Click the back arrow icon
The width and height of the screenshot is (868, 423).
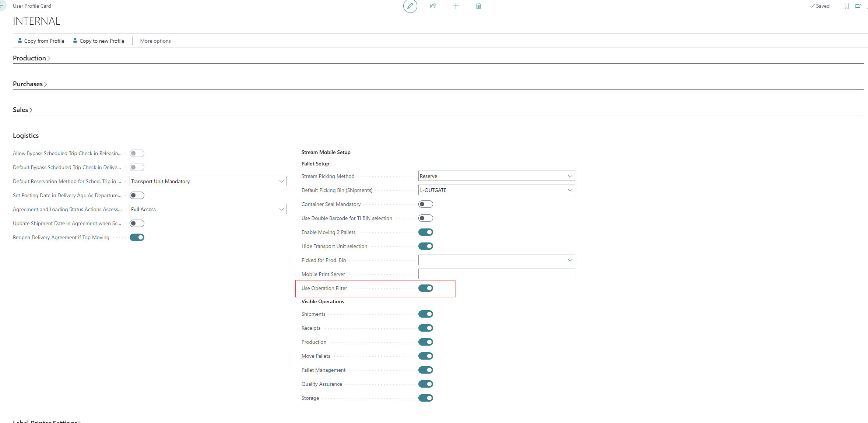(2, 6)
